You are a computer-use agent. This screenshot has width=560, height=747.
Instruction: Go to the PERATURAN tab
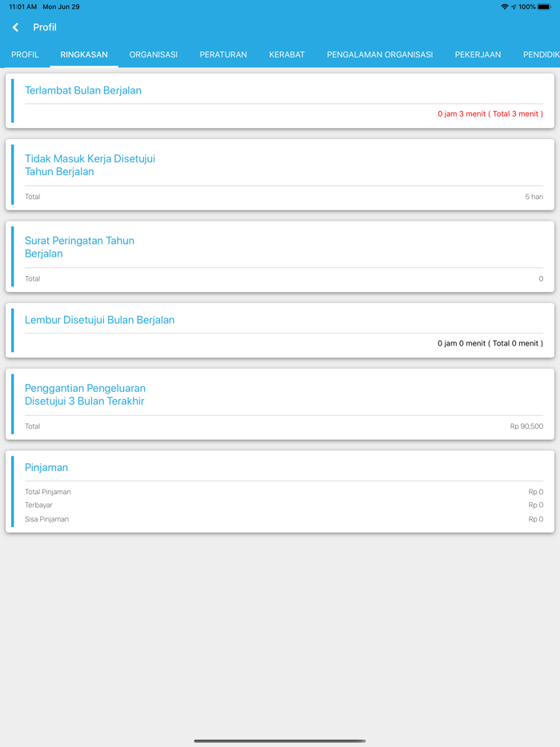click(x=223, y=54)
